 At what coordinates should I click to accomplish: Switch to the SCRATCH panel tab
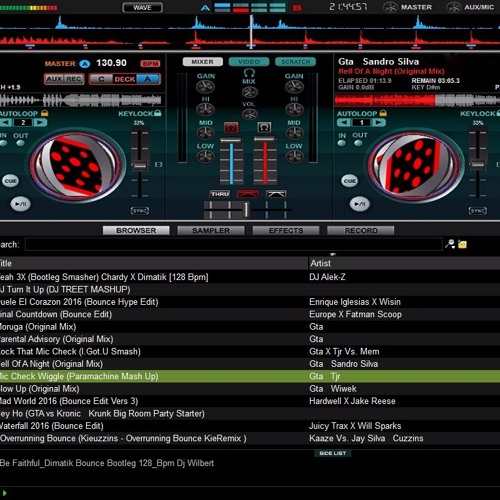click(x=295, y=62)
